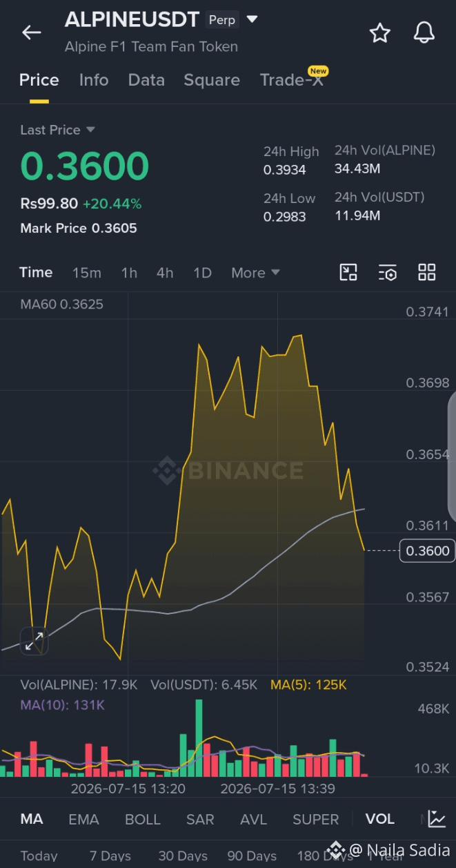Tap the Rs99.80 price conversion
Viewport: 456px width, 868px height.
(49, 204)
